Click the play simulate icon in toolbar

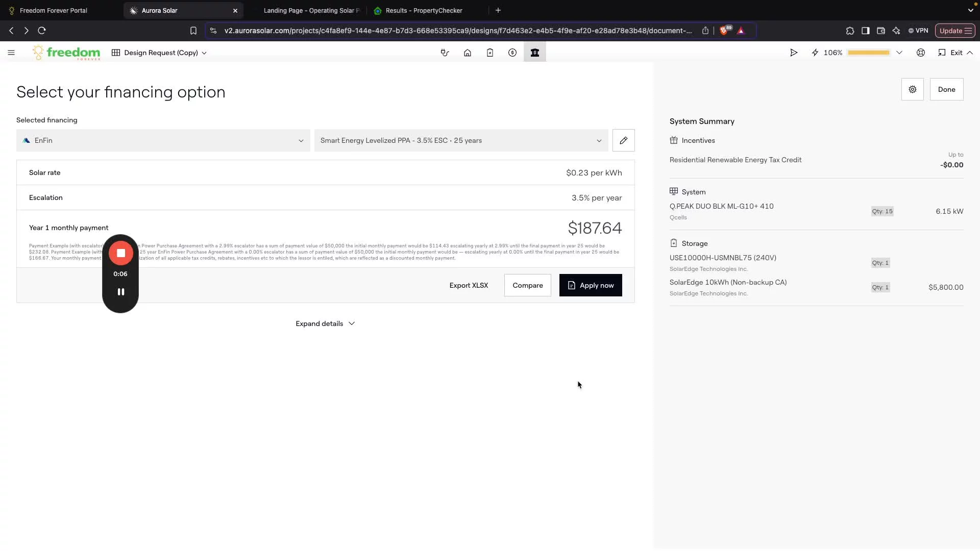[x=794, y=53]
